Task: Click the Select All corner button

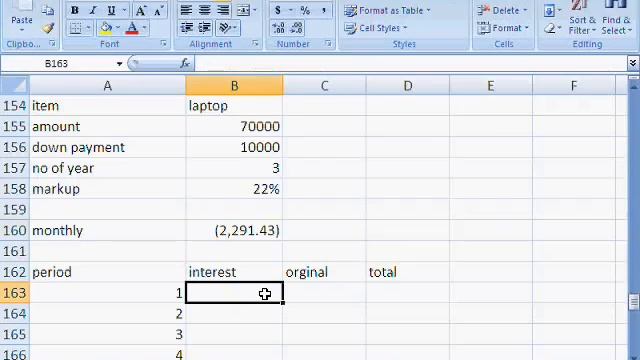Action: pos(15,85)
